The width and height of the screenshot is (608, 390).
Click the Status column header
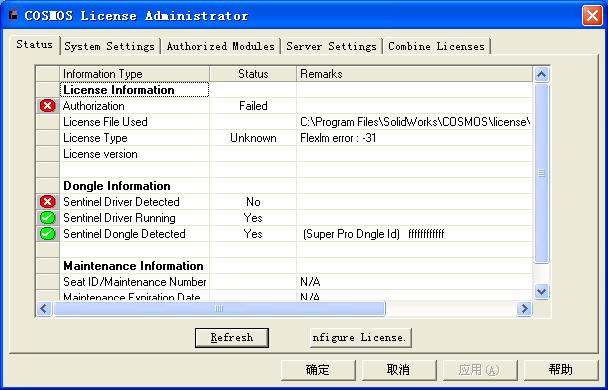[253, 74]
